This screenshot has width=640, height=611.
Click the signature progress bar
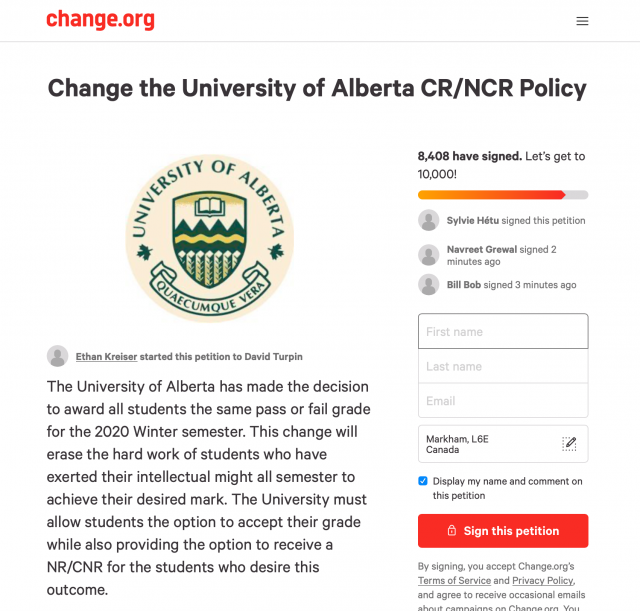coord(503,195)
